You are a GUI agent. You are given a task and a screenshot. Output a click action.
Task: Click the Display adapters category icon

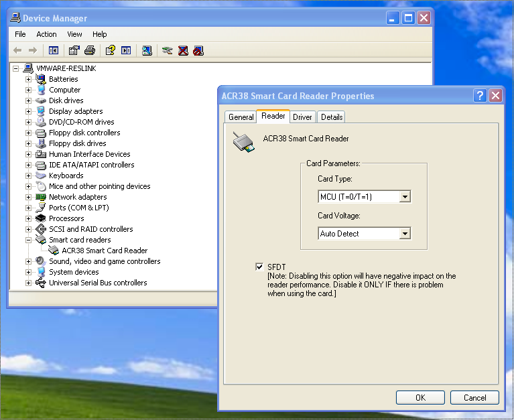(x=41, y=111)
